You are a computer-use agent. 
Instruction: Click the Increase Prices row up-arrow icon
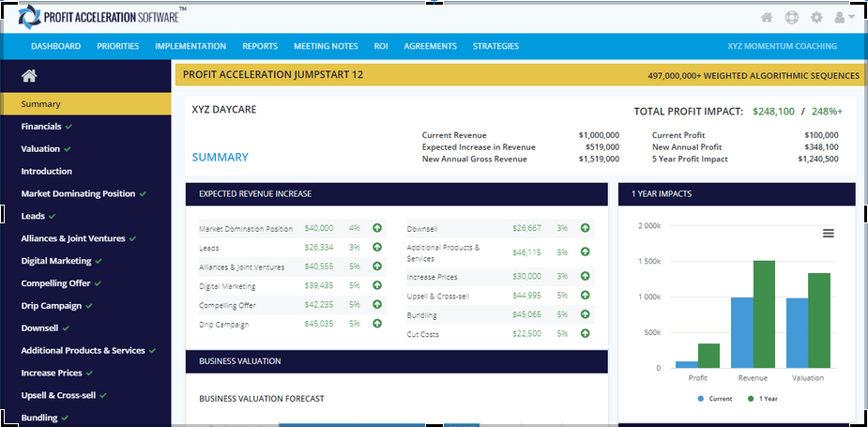coord(585,276)
